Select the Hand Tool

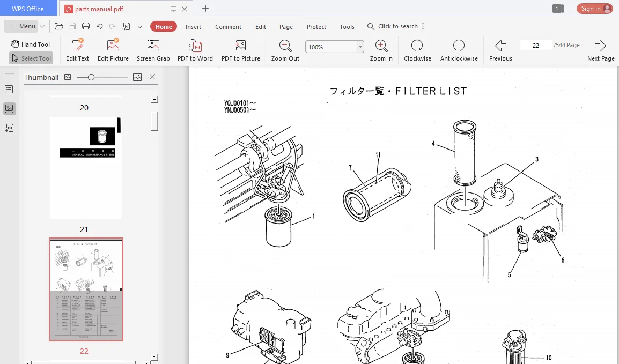click(31, 44)
